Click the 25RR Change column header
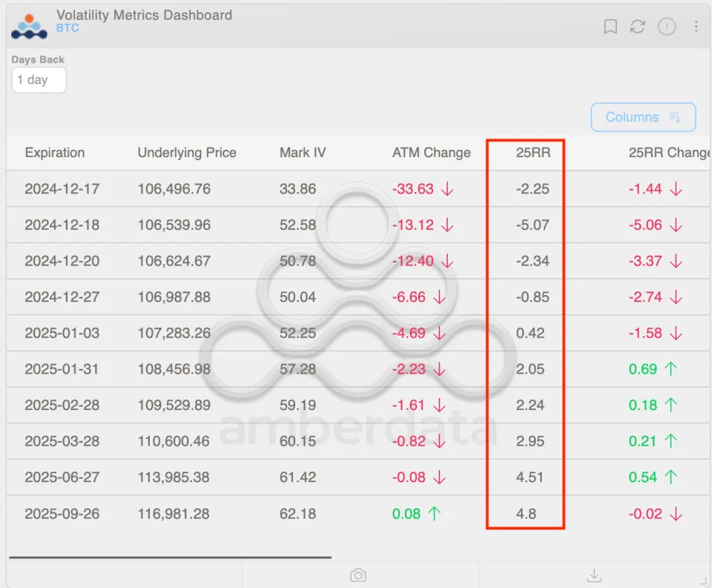 (669, 153)
